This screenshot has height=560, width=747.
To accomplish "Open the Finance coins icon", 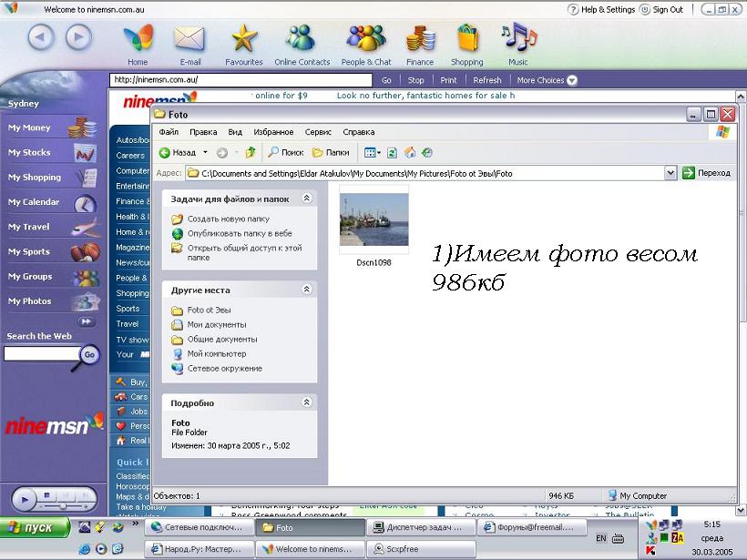I will pos(420,38).
